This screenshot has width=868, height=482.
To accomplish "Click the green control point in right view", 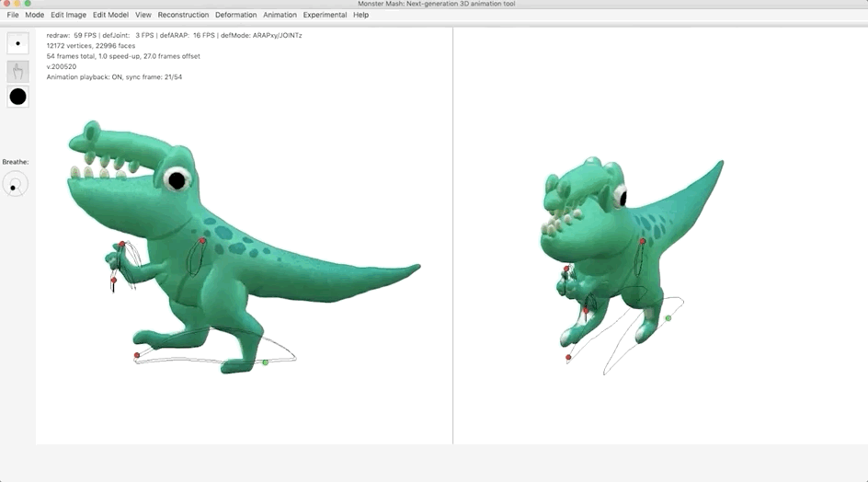I will [668, 318].
